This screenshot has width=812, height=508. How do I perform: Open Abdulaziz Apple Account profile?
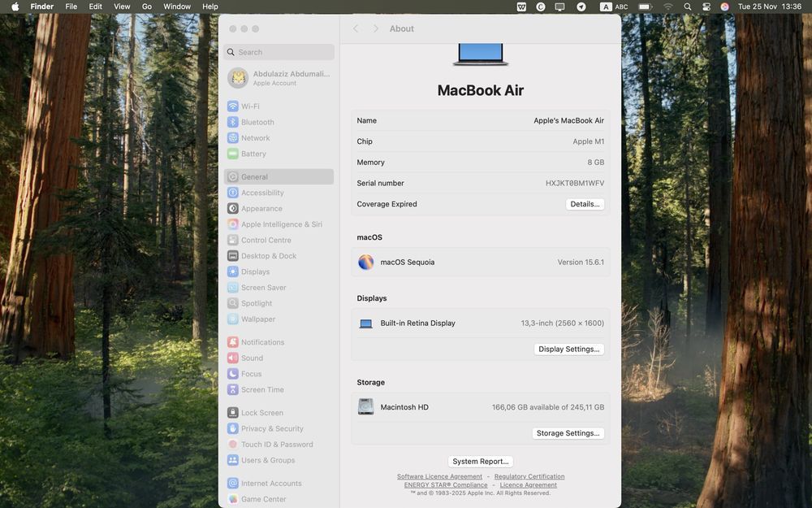click(x=279, y=78)
